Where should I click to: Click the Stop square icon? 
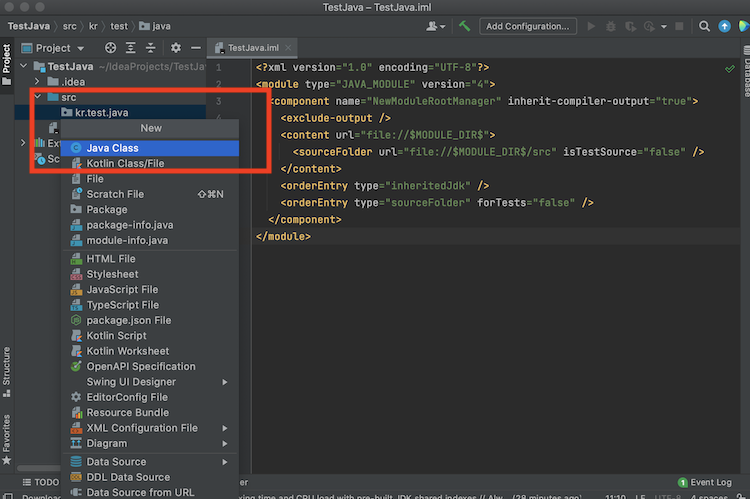pos(679,26)
